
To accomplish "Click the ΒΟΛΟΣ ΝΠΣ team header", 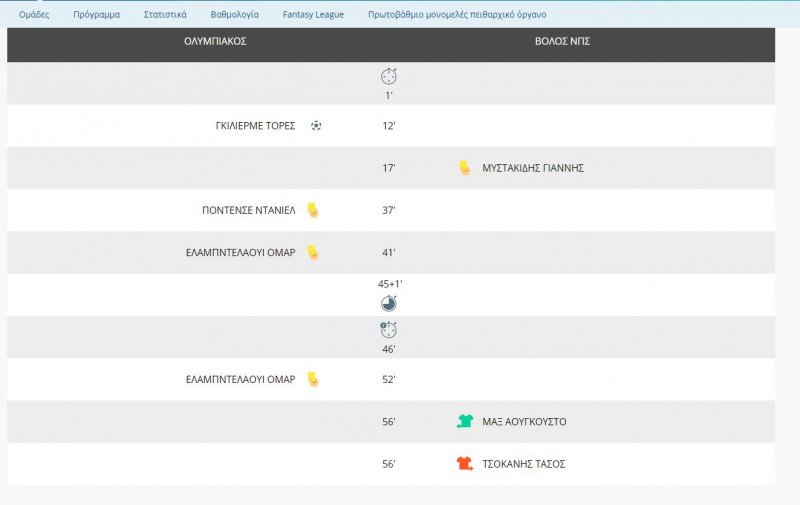I will coord(562,41).
